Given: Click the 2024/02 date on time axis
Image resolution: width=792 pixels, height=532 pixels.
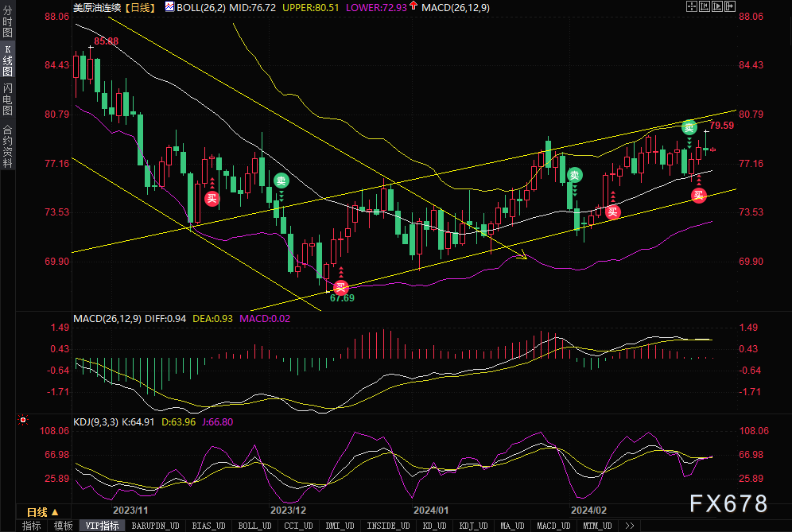Looking at the screenshot, I should coord(589,511).
